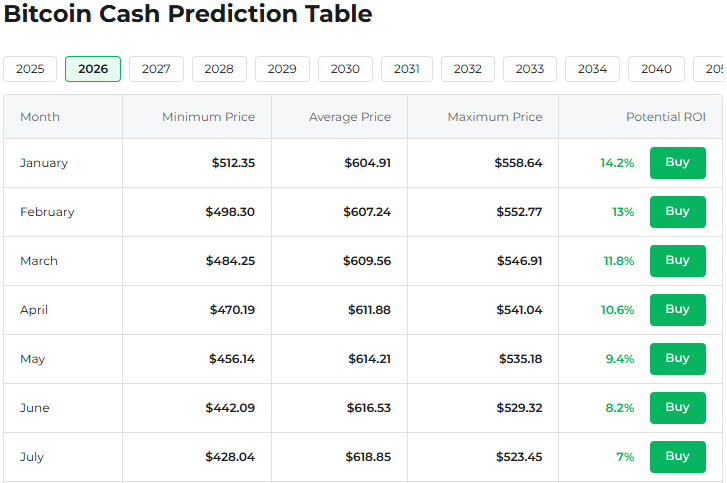Click Buy for February
The width and height of the screenshot is (727, 483).
click(677, 212)
